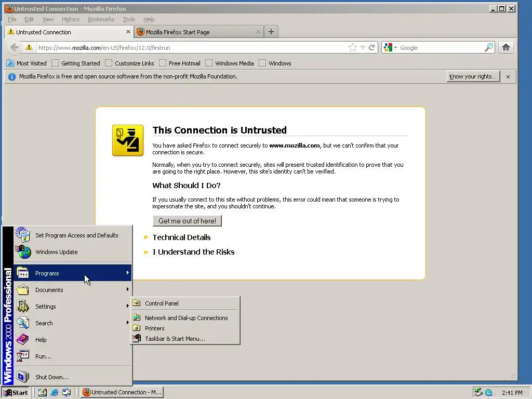This screenshot has width=532, height=399.
Task: Open the Bookmarks menu
Action: [101, 19]
